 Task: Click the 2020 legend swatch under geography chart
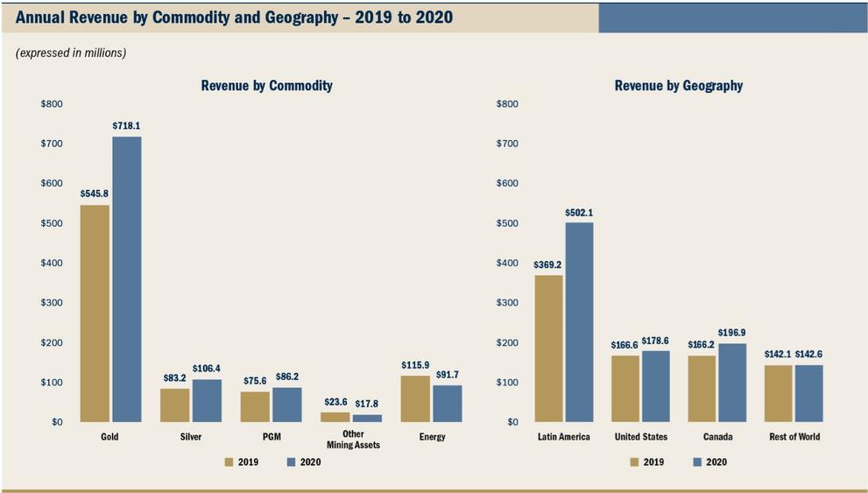(x=697, y=461)
